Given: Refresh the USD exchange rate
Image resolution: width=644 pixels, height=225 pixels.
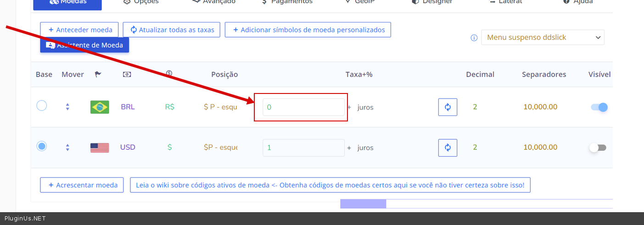Looking at the screenshot, I should [x=448, y=148].
